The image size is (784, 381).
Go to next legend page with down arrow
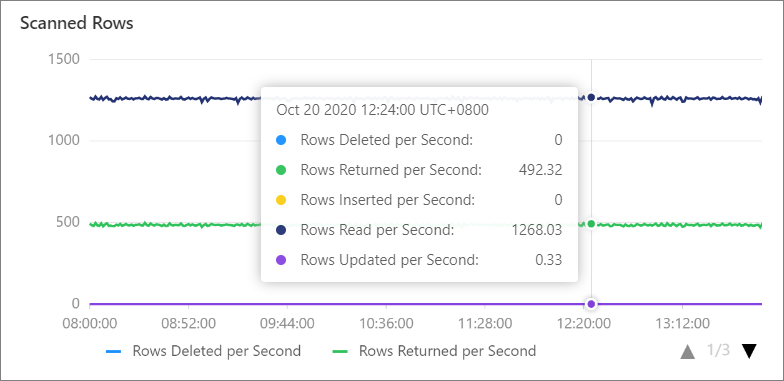pyautogui.click(x=748, y=352)
